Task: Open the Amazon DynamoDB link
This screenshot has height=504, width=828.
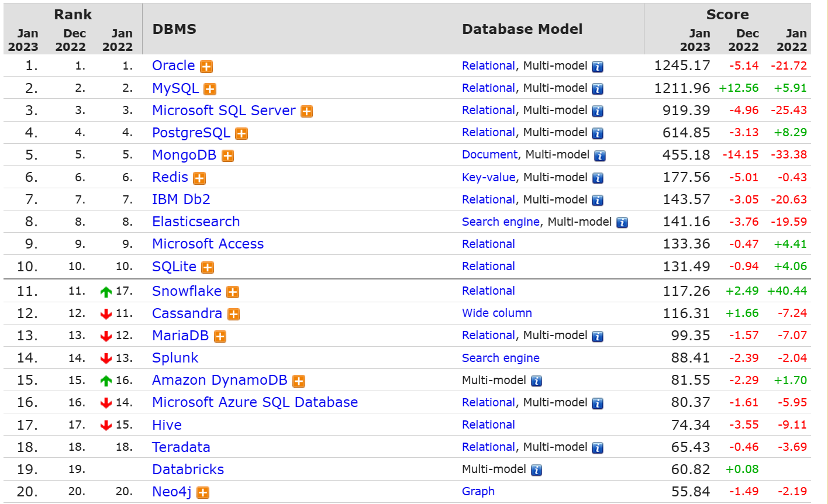Action: (220, 380)
